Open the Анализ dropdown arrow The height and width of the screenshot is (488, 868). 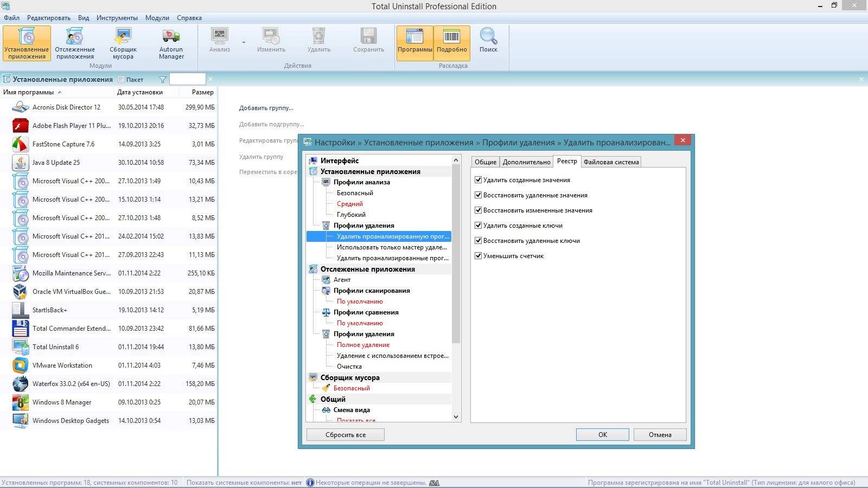coord(244,42)
